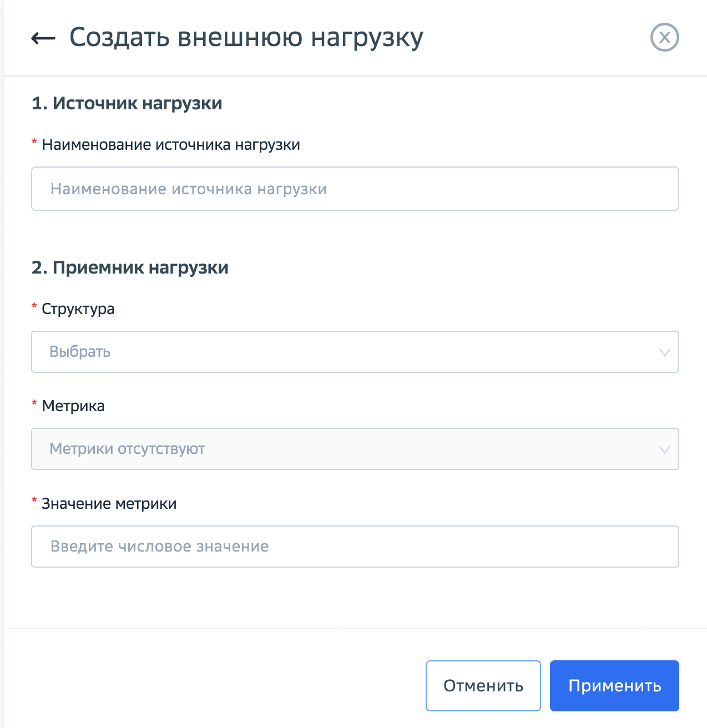Cancel the form with Отменить
The height and width of the screenshot is (728, 707).
point(483,685)
